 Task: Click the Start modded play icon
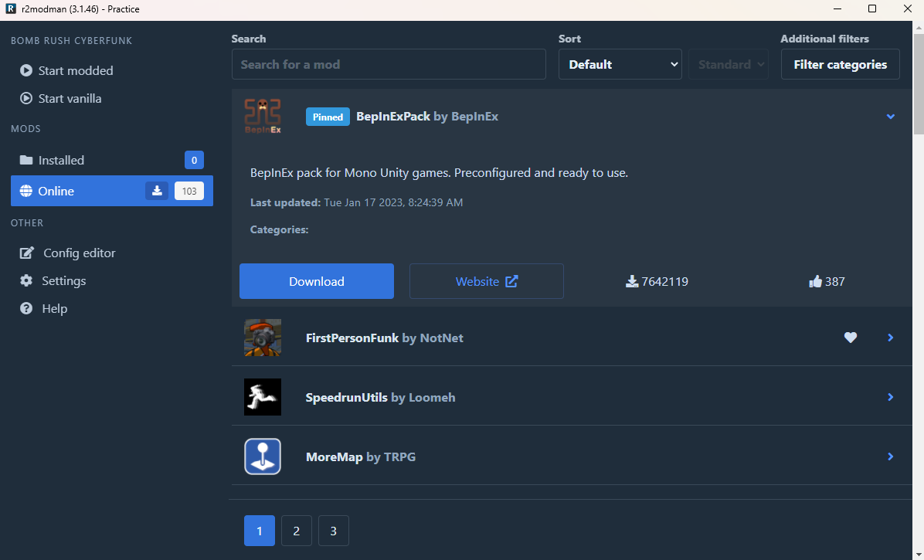(25, 70)
